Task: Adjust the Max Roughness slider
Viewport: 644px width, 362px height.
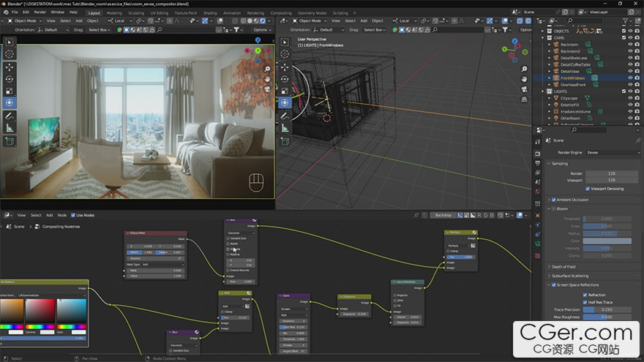Action: tap(607, 317)
